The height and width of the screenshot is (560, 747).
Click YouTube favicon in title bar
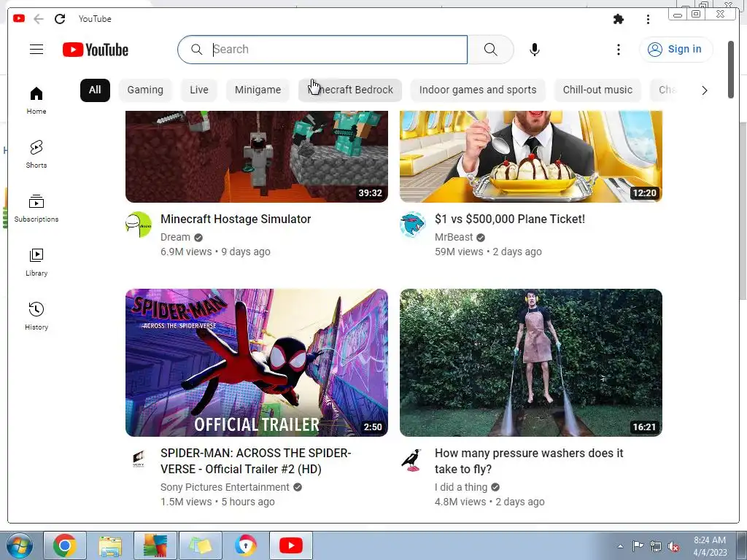[x=19, y=18]
